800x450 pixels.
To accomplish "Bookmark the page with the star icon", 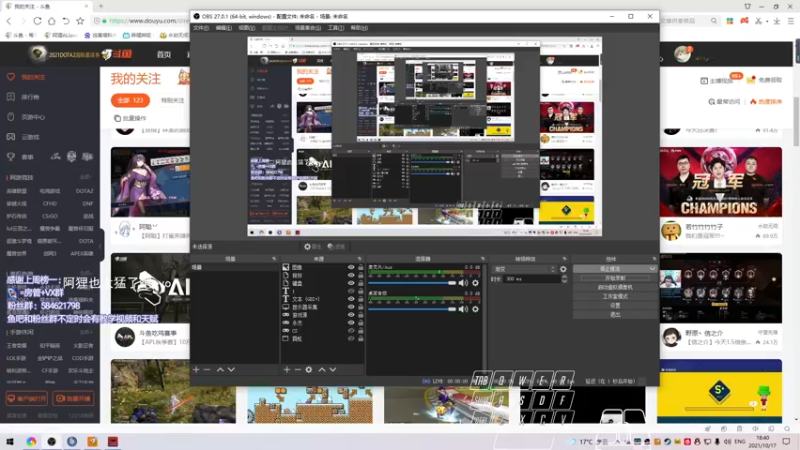I will (80, 21).
